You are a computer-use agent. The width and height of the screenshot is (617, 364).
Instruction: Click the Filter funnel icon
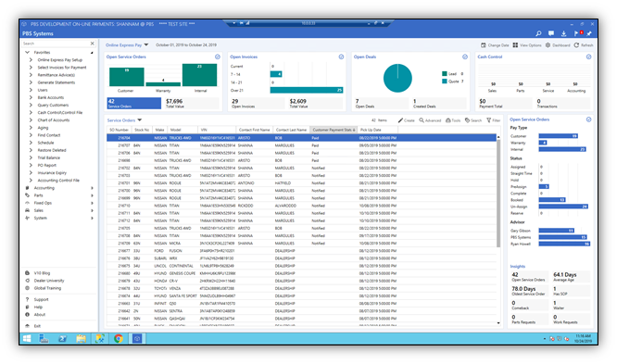click(489, 120)
